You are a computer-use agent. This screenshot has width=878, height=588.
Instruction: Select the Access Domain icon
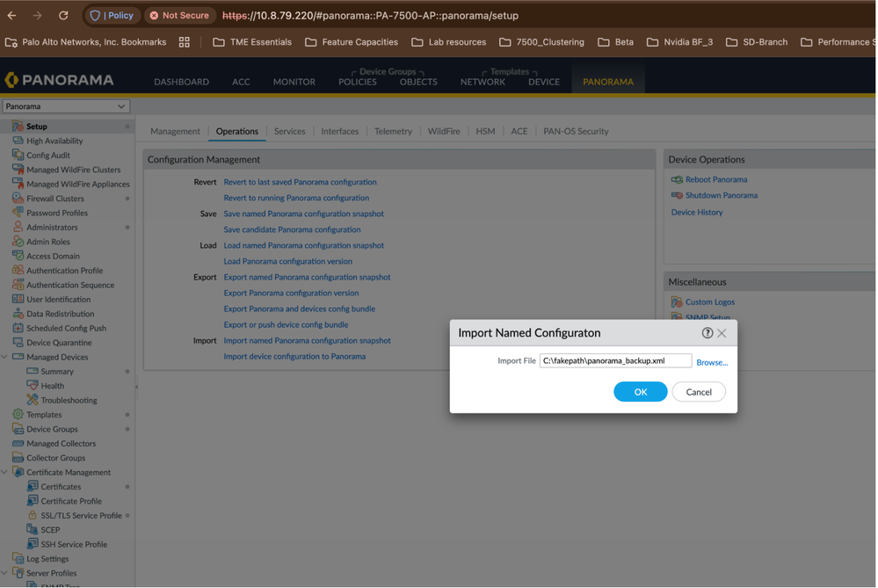pos(18,256)
